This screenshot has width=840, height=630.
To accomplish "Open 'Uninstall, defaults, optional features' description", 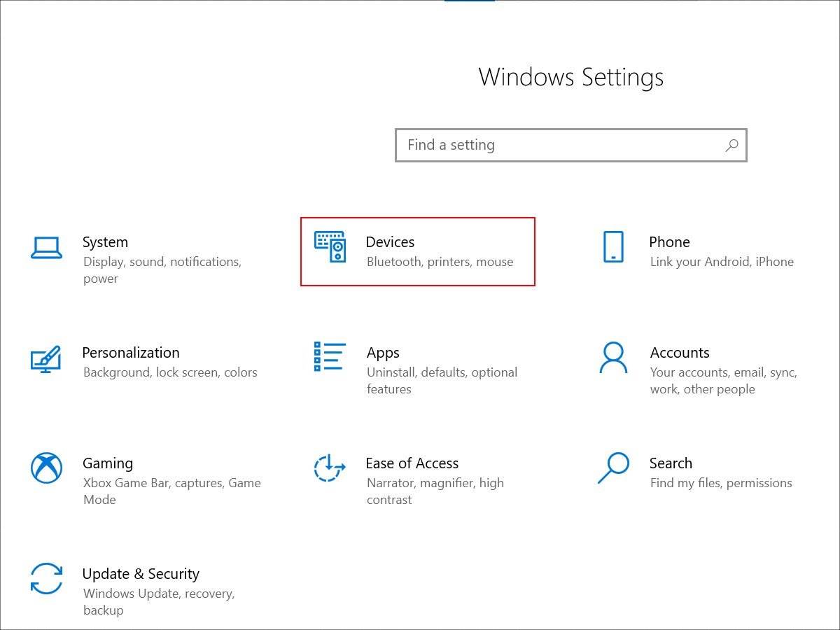I will (442, 381).
